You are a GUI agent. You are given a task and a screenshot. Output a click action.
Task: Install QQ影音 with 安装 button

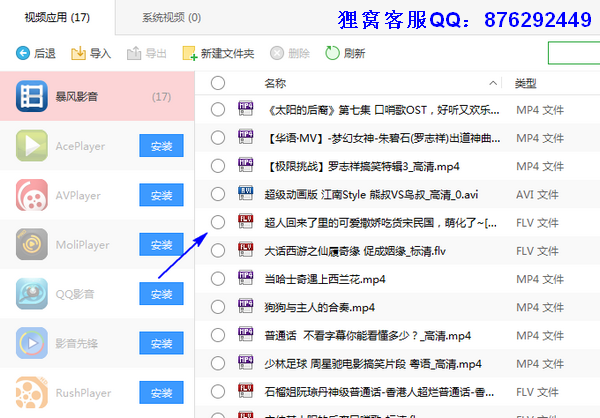pos(161,294)
